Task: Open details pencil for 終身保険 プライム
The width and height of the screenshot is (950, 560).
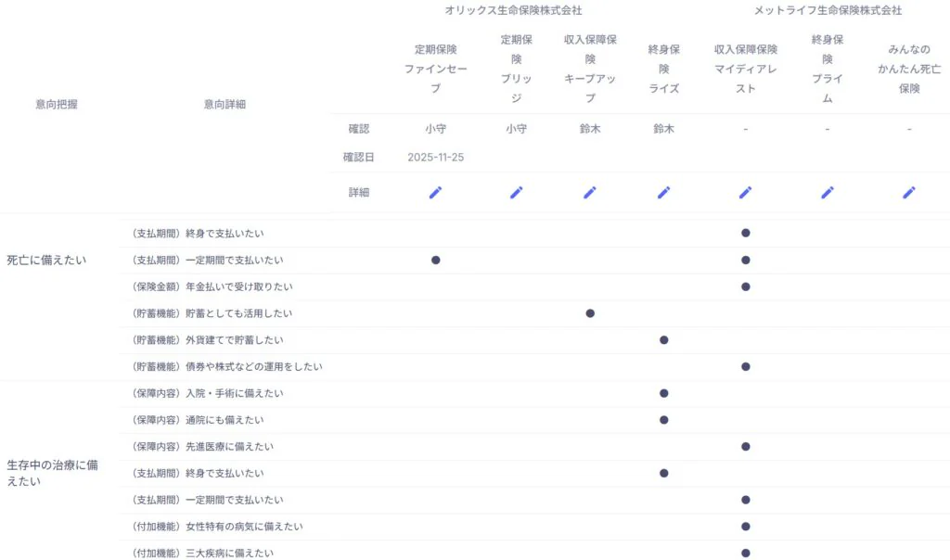Action: point(827,193)
